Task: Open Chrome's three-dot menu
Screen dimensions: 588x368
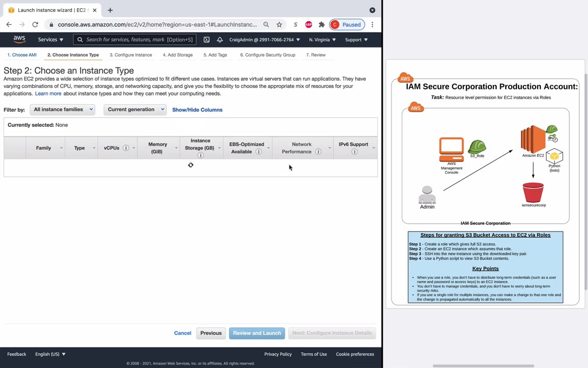Action: tap(372, 25)
